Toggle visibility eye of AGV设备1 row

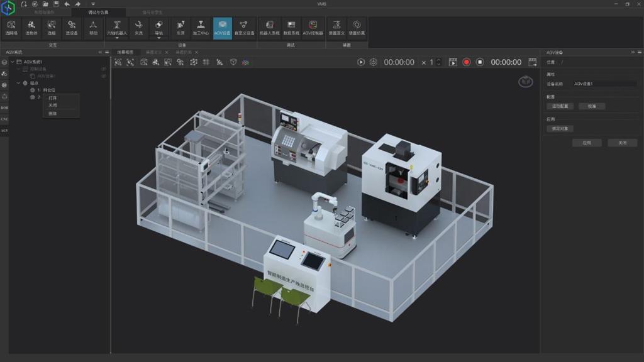pos(104,76)
